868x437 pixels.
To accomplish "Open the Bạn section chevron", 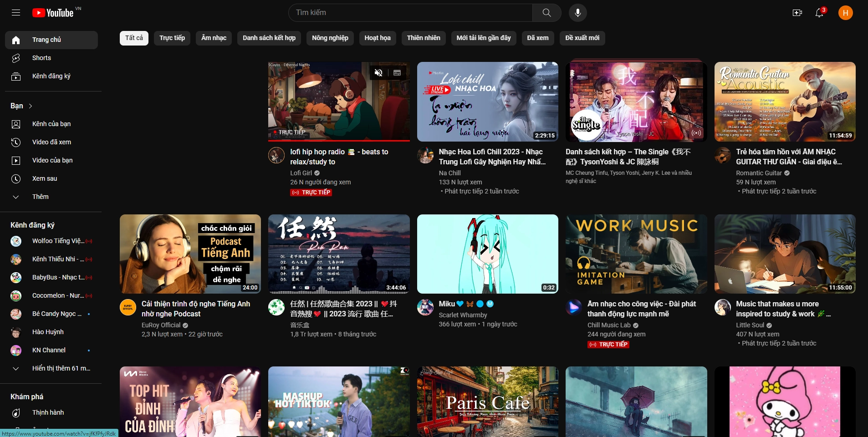I will [31, 106].
